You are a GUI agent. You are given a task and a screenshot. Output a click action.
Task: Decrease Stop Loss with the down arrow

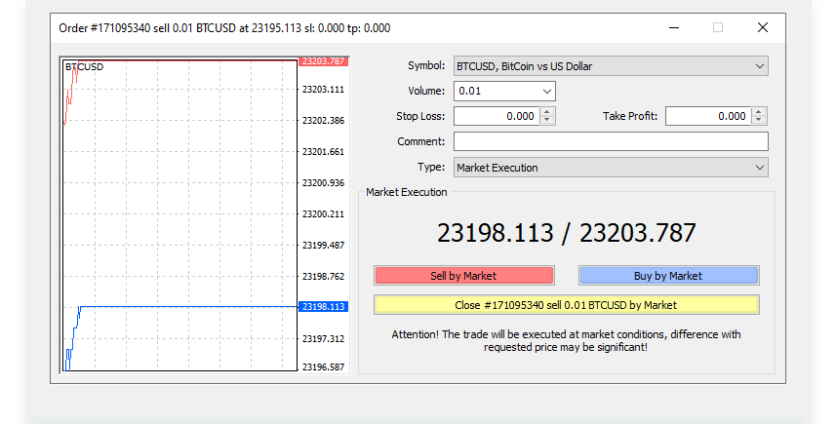(x=547, y=121)
